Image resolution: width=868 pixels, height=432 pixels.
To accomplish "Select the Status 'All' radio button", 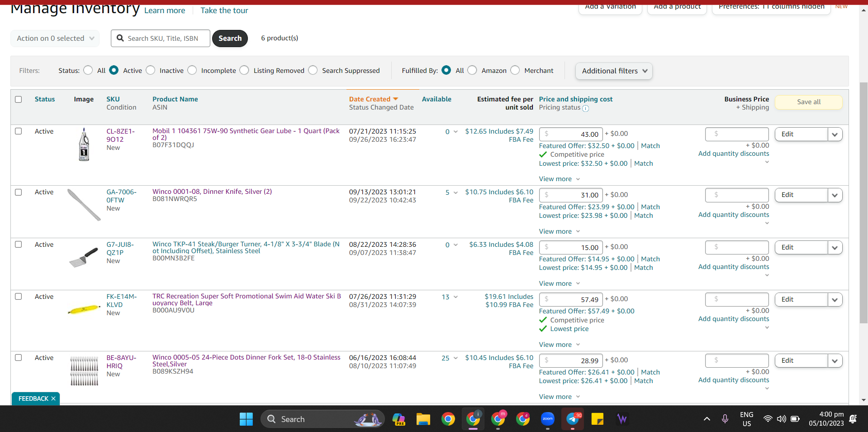I will (88, 70).
